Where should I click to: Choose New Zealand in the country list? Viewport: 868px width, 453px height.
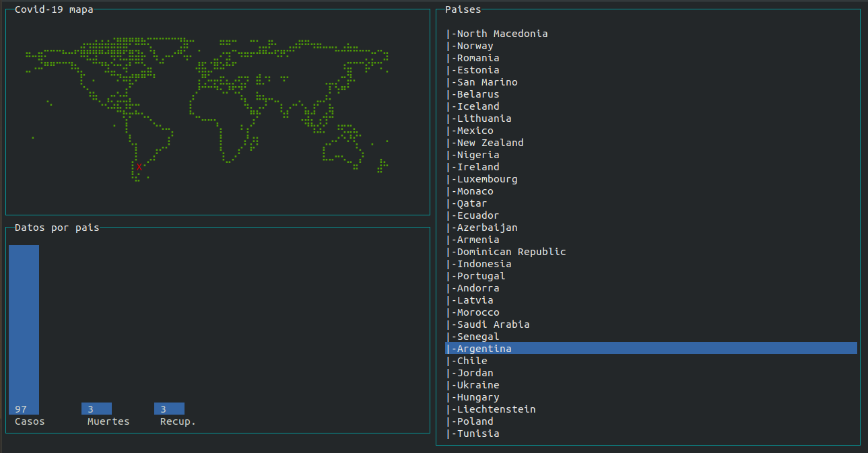[x=485, y=142]
